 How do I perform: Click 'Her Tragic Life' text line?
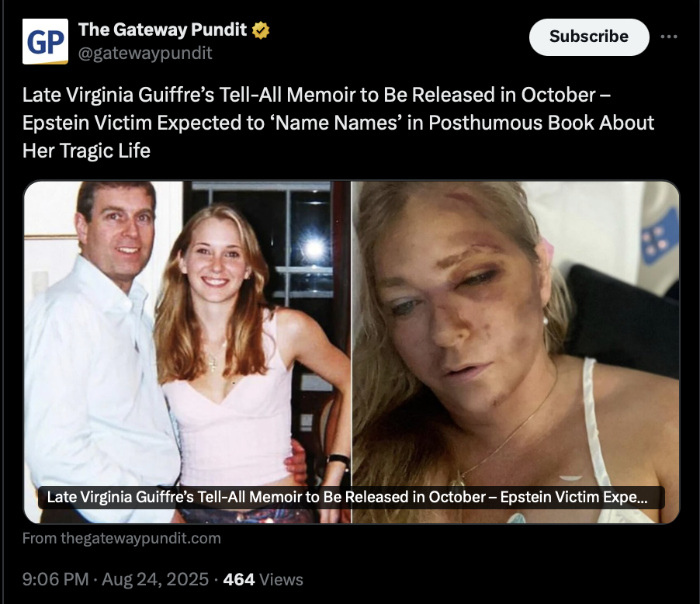pyautogui.click(x=86, y=151)
